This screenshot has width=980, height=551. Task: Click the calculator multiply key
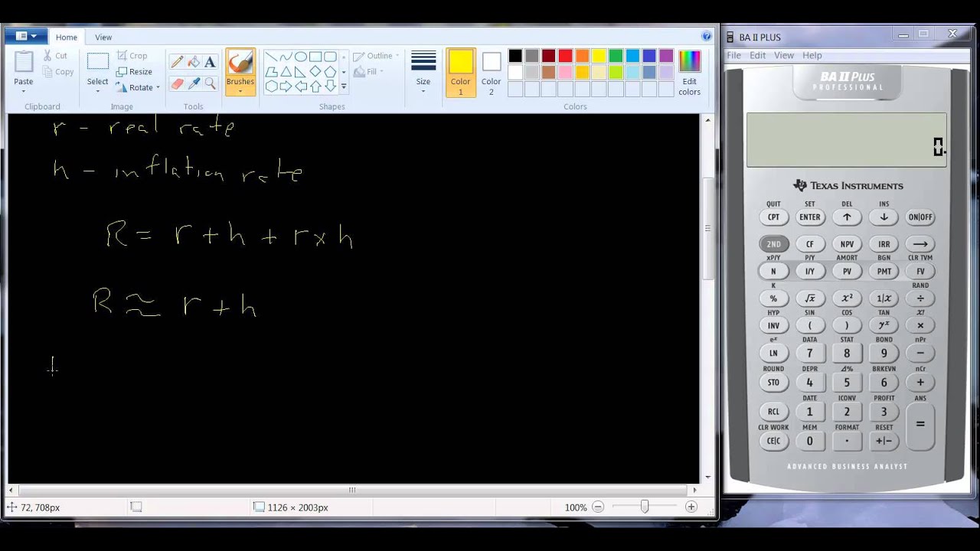[920, 325]
